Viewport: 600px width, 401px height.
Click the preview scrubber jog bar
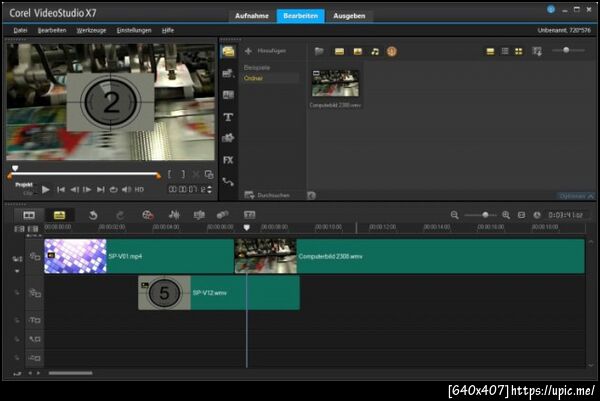pyautogui.click(x=84, y=174)
